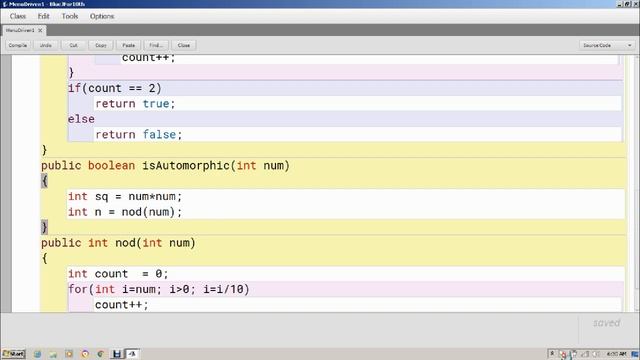
Task: Click the Copy toolbar button
Action: (x=101, y=45)
